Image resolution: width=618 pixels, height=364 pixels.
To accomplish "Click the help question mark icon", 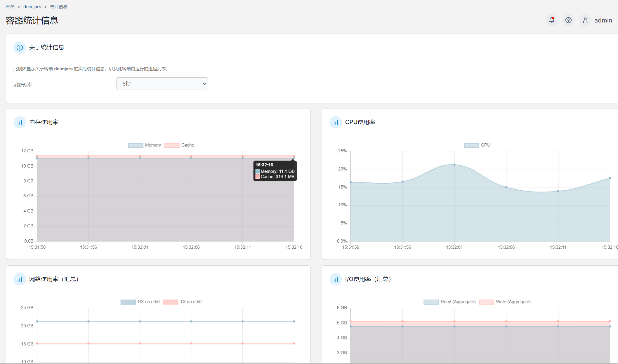I will click(568, 20).
